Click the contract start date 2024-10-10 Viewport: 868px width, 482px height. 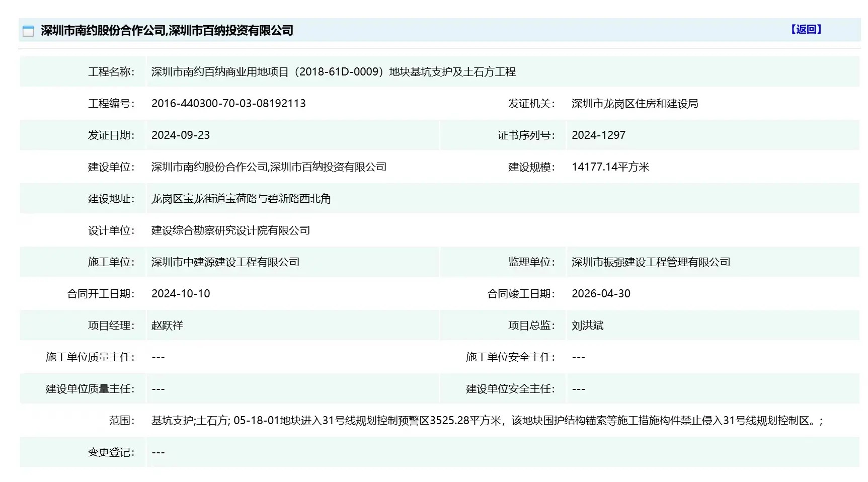(181, 294)
